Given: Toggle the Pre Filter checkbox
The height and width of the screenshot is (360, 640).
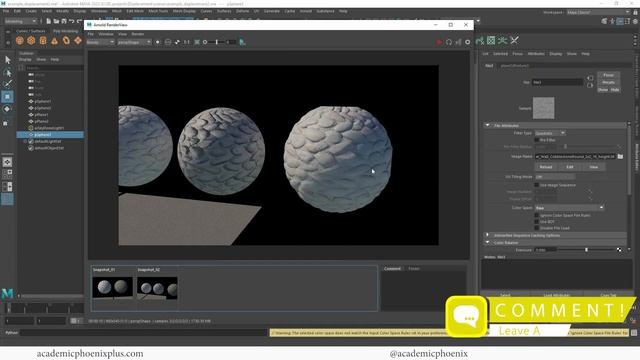Looking at the screenshot, I should coord(537,140).
